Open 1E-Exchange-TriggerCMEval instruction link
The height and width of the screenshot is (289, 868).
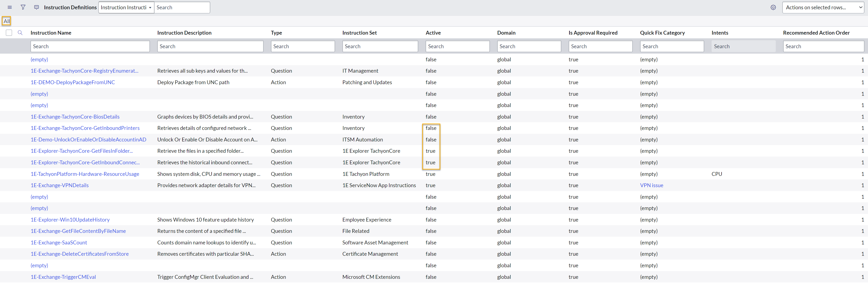point(63,277)
